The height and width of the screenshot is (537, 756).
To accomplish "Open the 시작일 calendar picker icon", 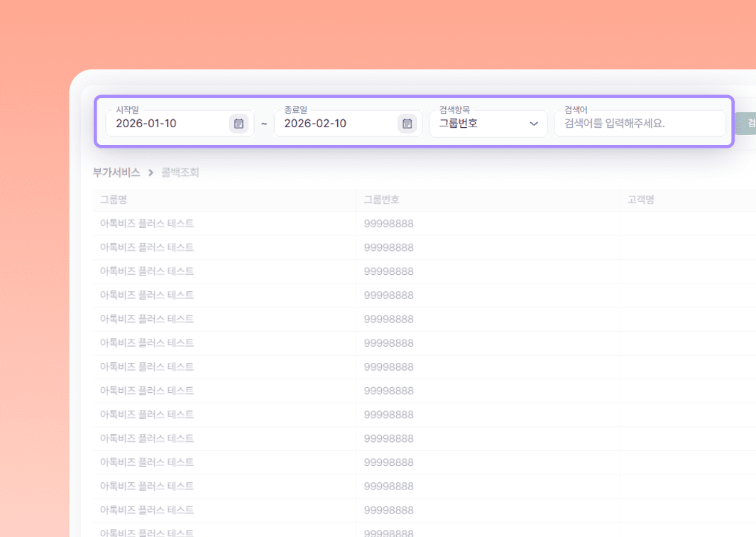I will pyautogui.click(x=239, y=124).
